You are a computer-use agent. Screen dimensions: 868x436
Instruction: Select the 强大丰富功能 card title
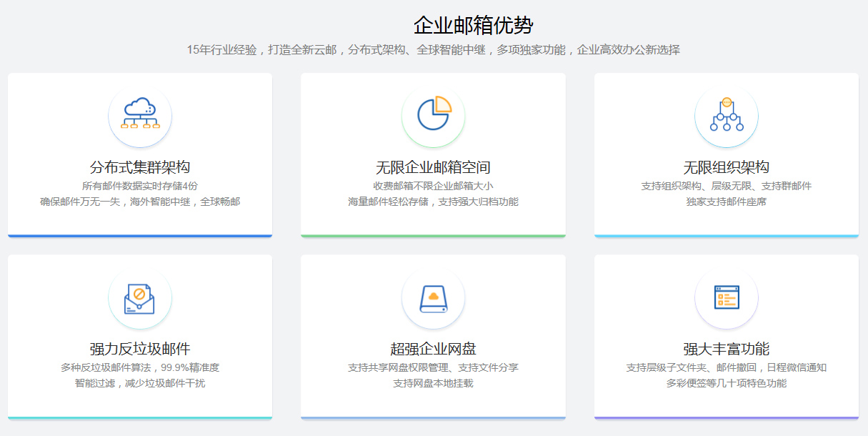[727, 349]
